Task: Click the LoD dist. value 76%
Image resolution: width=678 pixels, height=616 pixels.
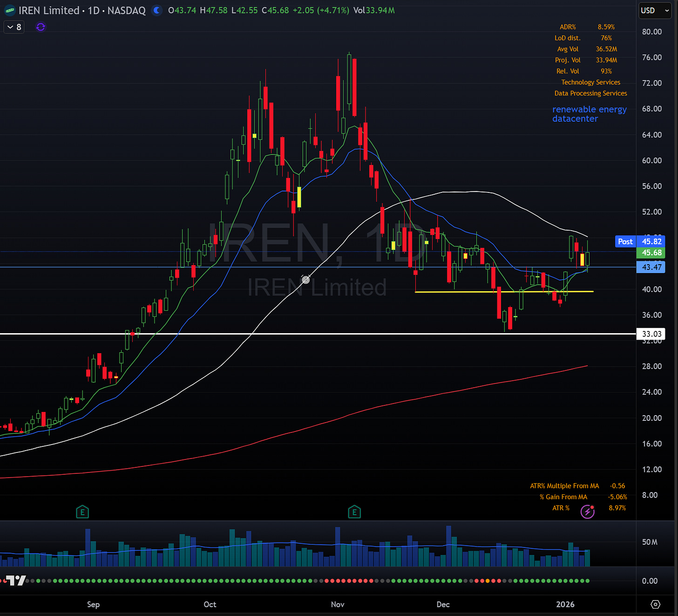Action: (x=606, y=38)
